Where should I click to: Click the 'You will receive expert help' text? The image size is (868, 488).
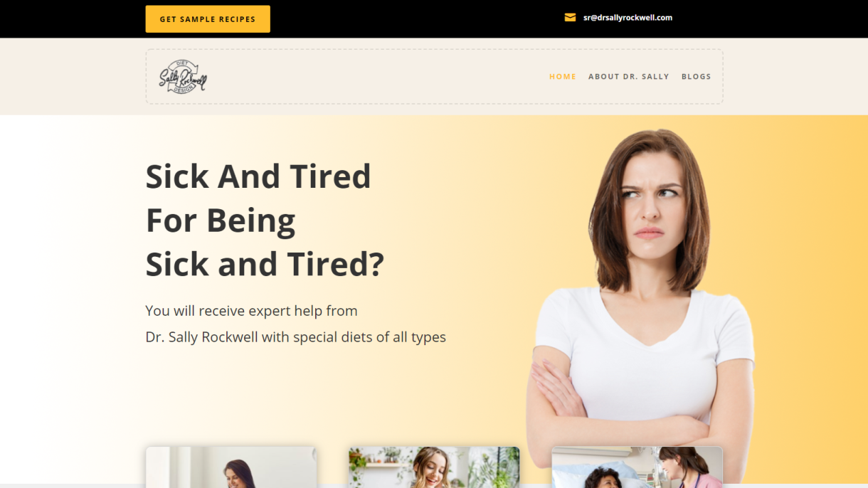[251, 311]
